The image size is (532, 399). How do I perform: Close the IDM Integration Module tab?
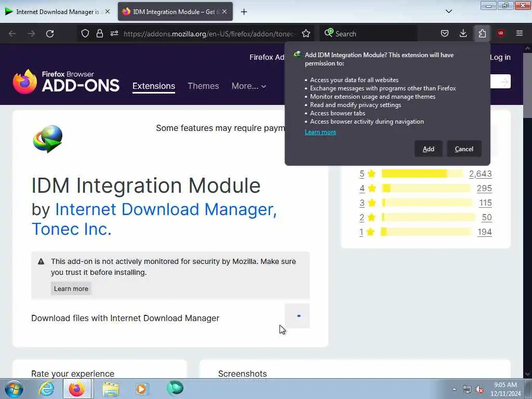click(224, 11)
